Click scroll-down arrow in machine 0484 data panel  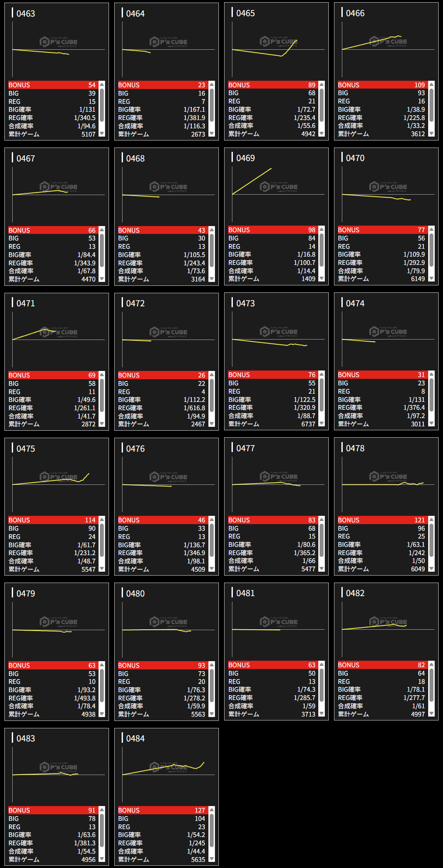coord(211,859)
